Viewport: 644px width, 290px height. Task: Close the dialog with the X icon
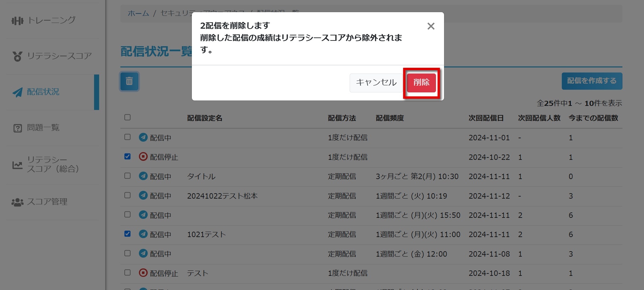click(431, 26)
